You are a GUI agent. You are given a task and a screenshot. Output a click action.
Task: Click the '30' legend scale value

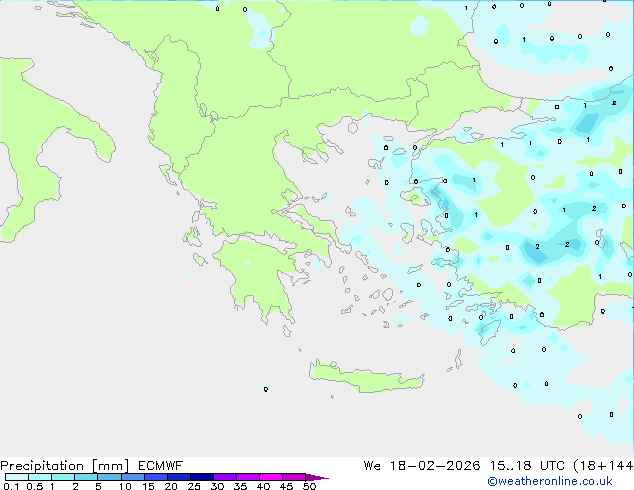217,486
